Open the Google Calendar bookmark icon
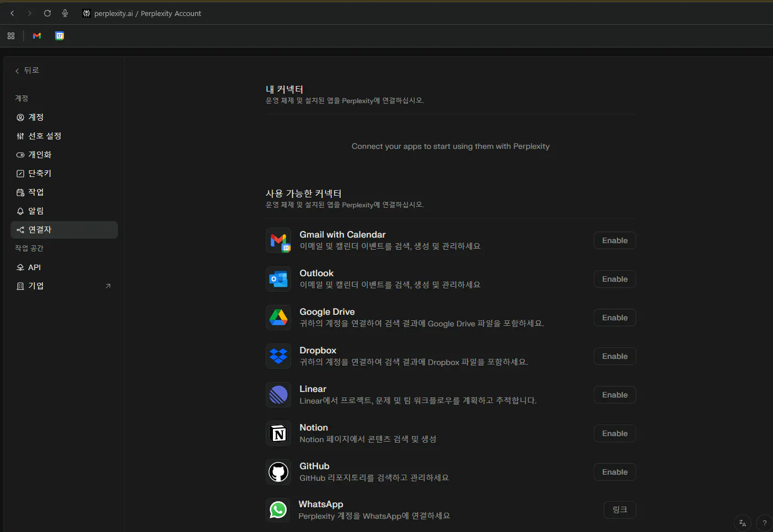This screenshot has width=773, height=532. (x=60, y=36)
